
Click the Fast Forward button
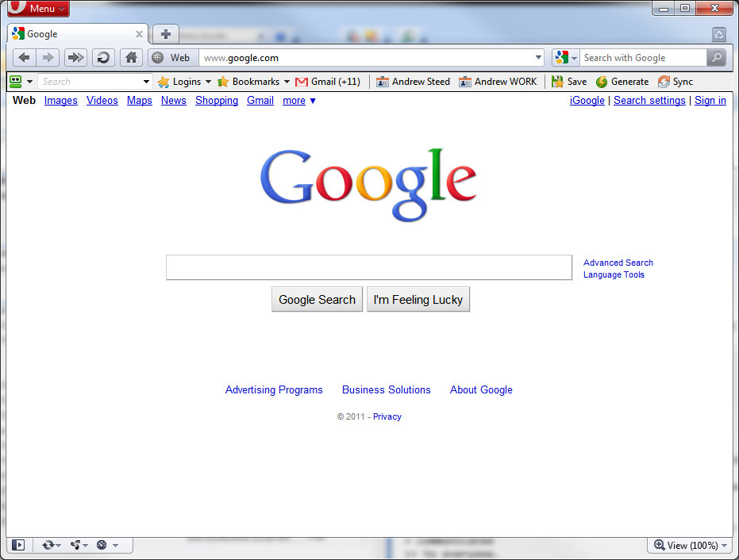pos(75,58)
